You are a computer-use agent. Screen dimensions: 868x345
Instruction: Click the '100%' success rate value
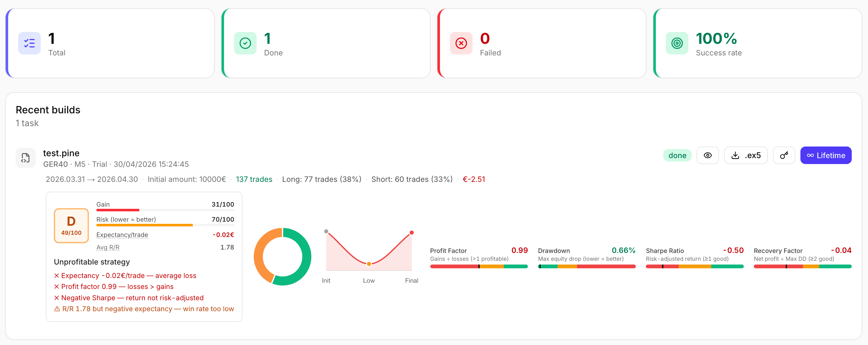tap(716, 39)
